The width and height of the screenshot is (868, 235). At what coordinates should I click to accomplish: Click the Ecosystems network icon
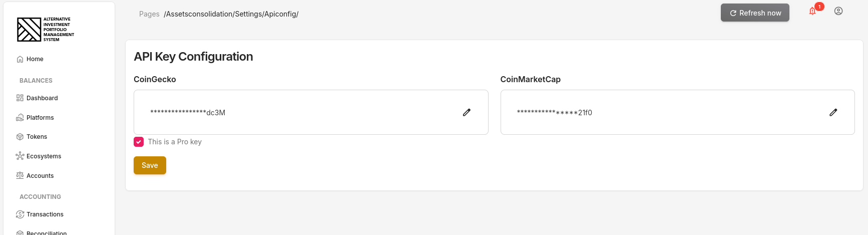[x=20, y=156]
